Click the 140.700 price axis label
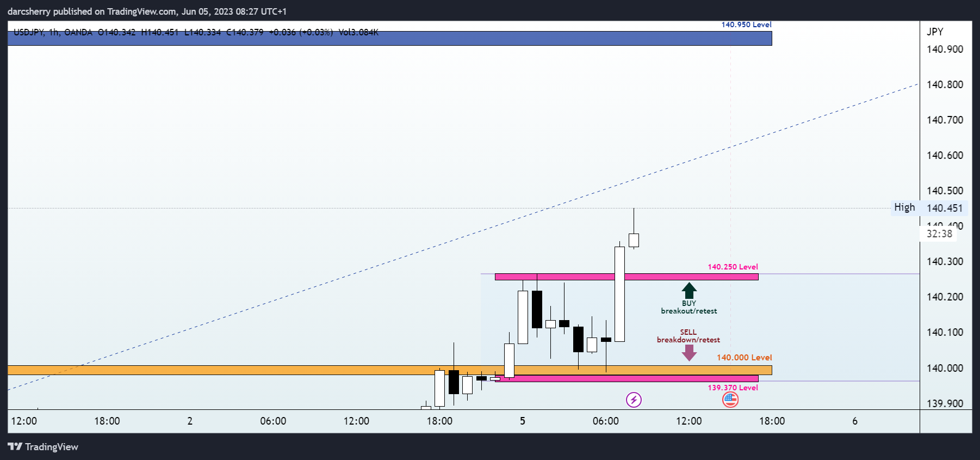The image size is (980, 460). point(945,120)
